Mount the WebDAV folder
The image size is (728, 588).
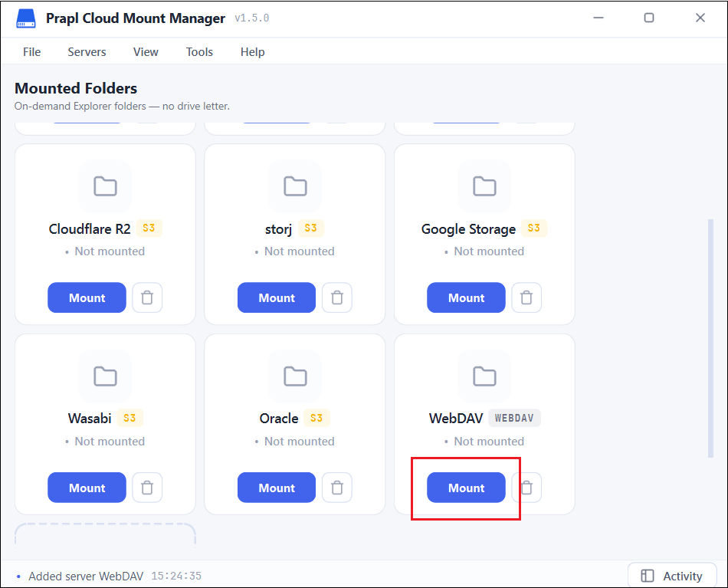click(x=466, y=488)
